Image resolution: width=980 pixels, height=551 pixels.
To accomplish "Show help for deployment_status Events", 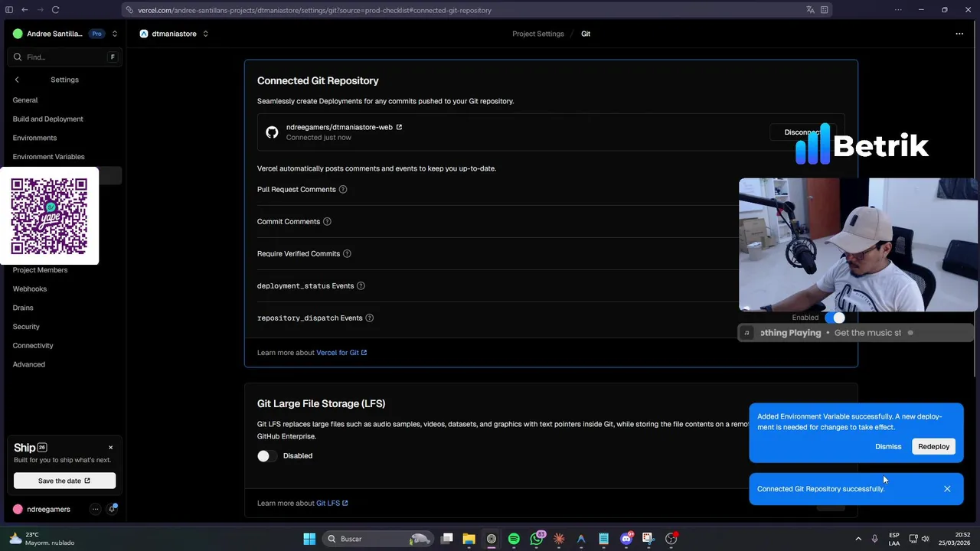I will [361, 285].
